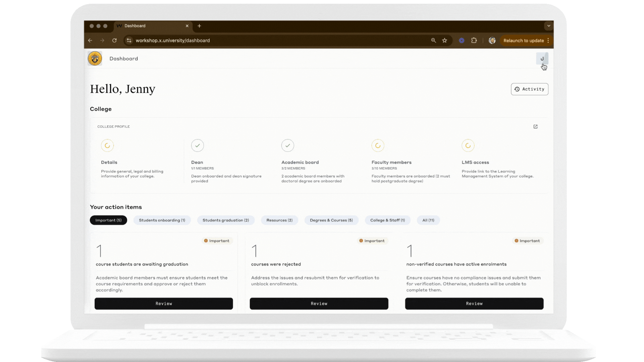Open the Activity panel
Screen dimensions: 644x362
(529, 89)
